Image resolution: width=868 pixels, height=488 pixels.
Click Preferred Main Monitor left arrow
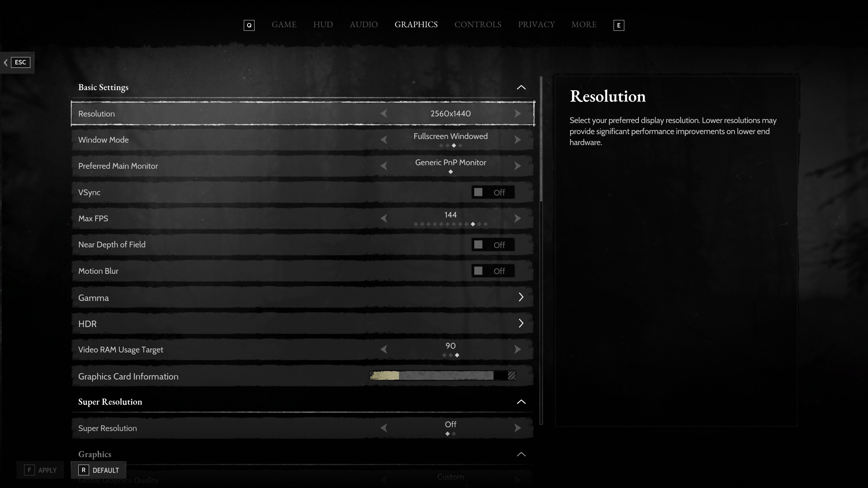[x=384, y=166]
